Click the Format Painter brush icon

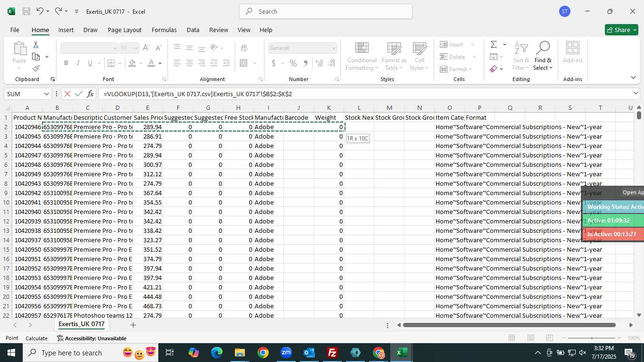coord(36,68)
